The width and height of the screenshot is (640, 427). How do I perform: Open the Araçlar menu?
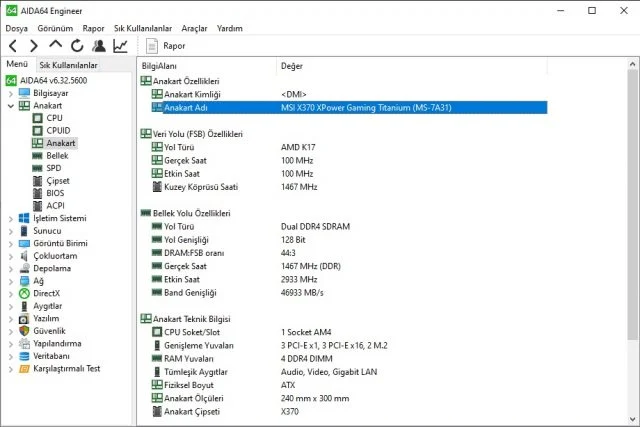(x=194, y=29)
